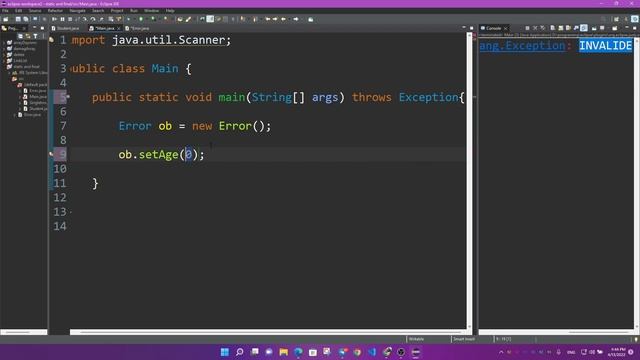Switch to the Student.java editor tab

point(65,28)
